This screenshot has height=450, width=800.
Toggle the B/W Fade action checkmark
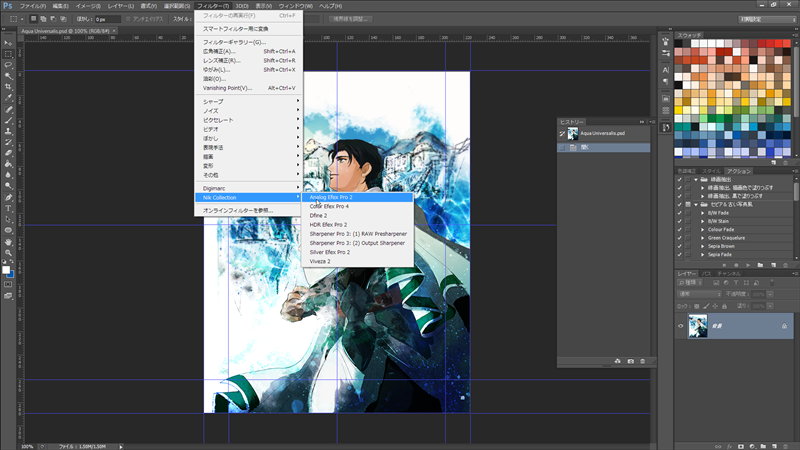click(x=679, y=213)
